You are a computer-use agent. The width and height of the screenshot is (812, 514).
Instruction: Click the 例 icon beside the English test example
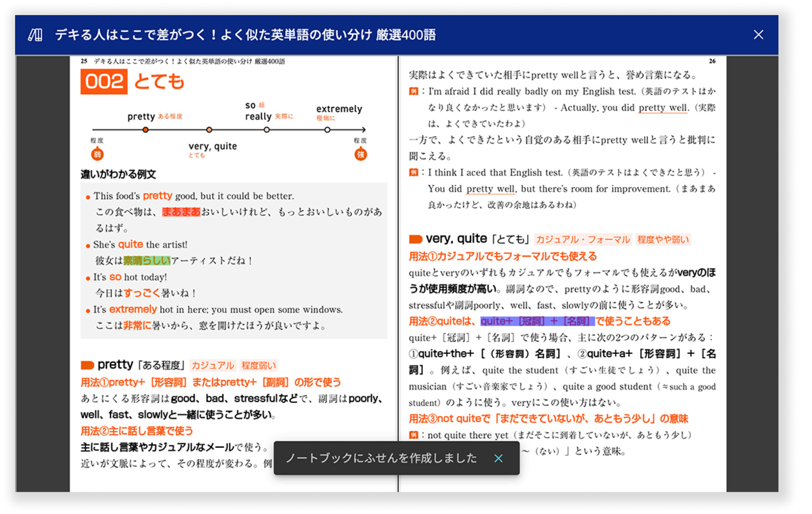(413, 91)
